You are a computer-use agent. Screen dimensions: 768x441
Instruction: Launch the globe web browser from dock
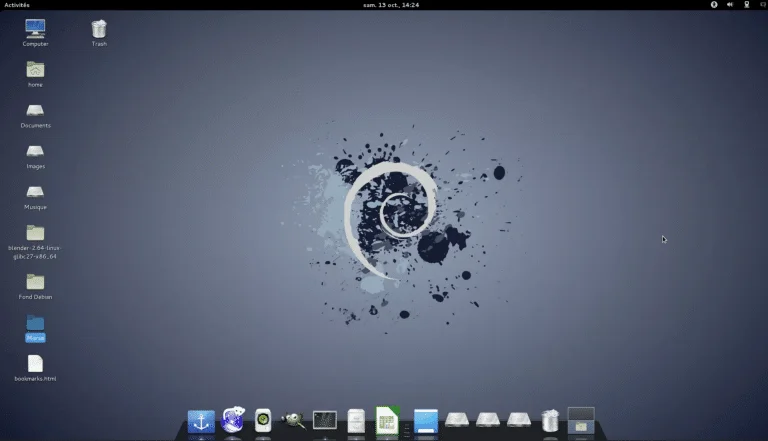coord(233,421)
